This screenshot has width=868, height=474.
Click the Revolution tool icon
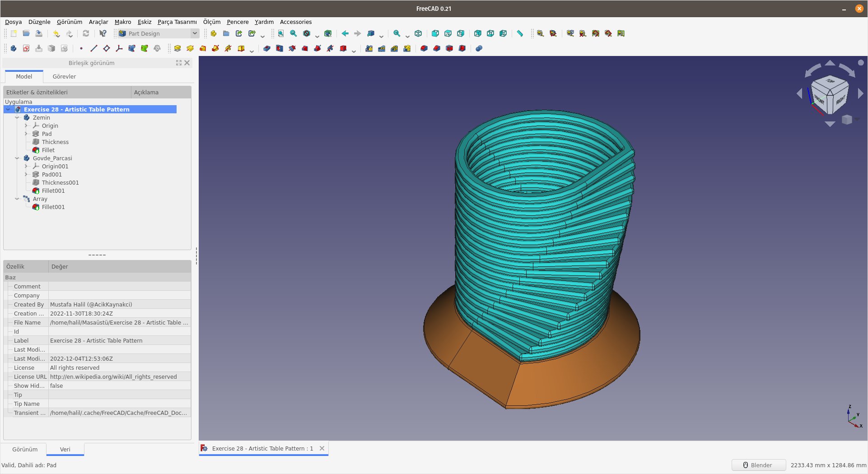pos(190,48)
